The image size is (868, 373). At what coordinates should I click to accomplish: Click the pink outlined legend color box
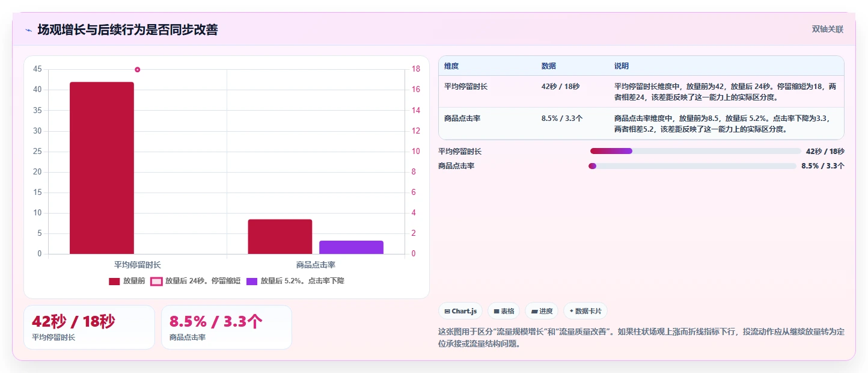pos(156,282)
